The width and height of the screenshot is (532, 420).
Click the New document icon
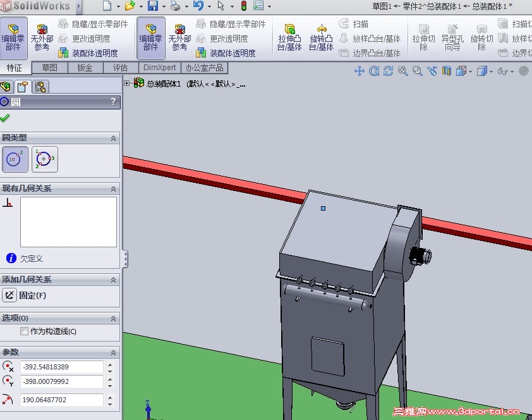(107, 6)
